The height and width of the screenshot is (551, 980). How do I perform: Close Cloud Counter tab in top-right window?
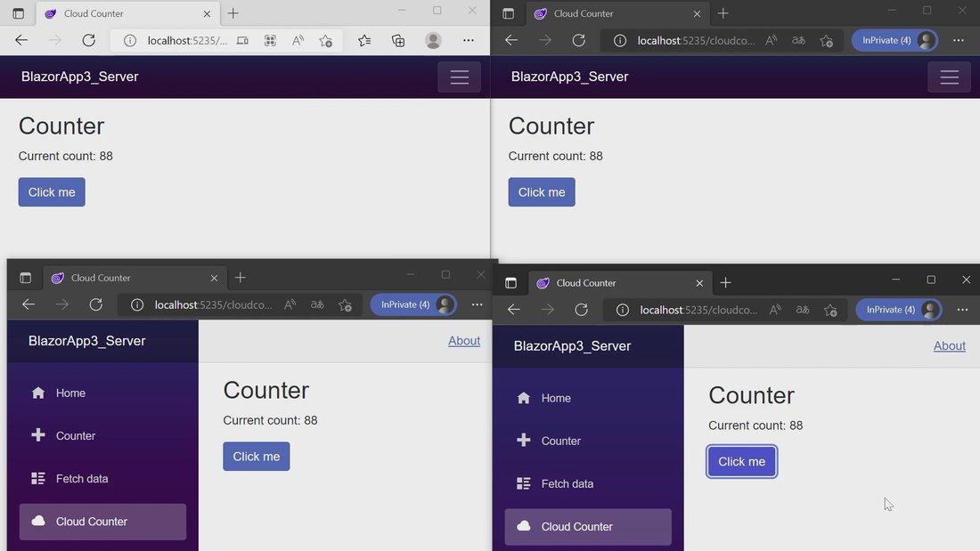coord(697,13)
